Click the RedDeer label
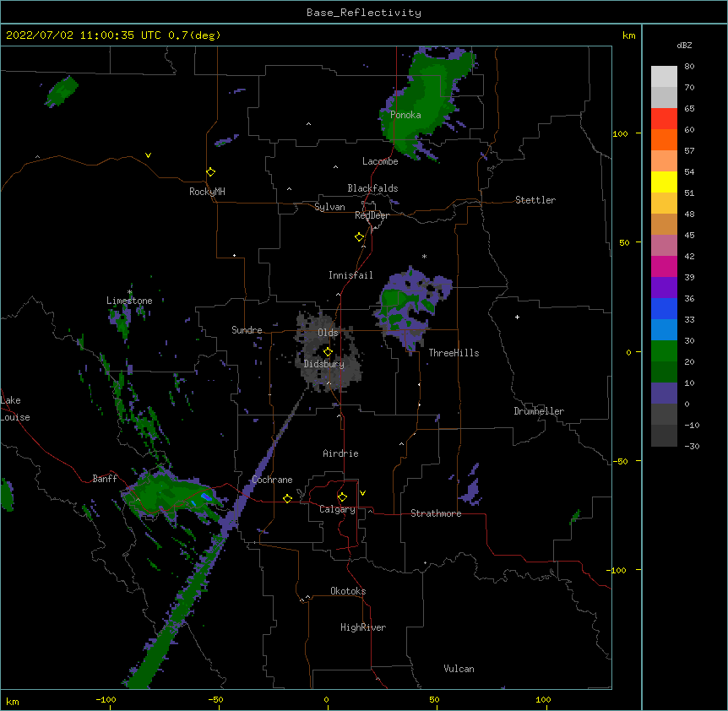The width and height of the screenshot is (728, 711). [372, 215]
